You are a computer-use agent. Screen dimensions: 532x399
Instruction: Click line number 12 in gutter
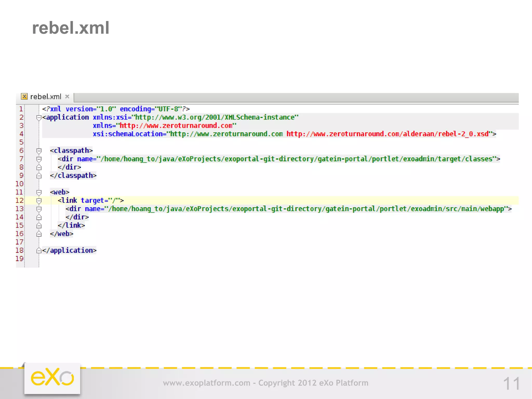pyautogui.click(x=19, y=201)
